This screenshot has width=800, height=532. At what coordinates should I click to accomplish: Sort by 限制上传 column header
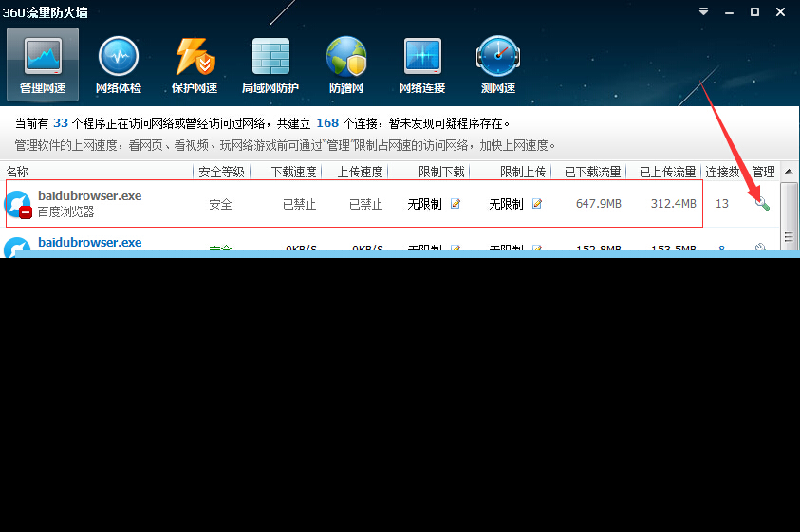[523, 172]
